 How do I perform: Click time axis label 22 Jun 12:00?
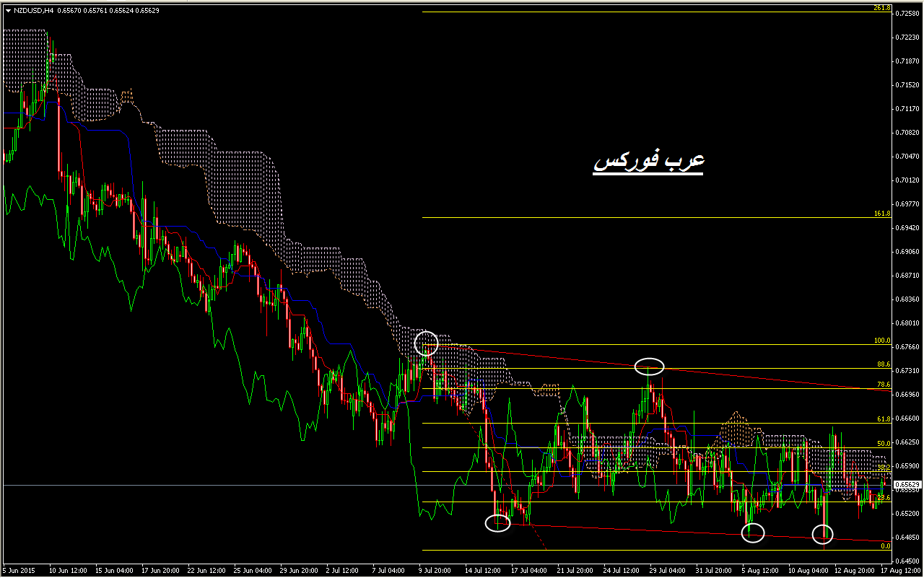206,571
